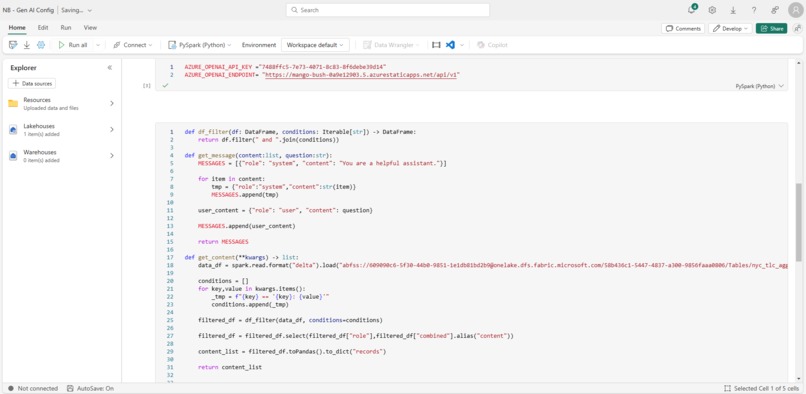This screenshot has height=394, width=806.
Task: Toggle the AutoSave: On status item
Action: [90, 388]
